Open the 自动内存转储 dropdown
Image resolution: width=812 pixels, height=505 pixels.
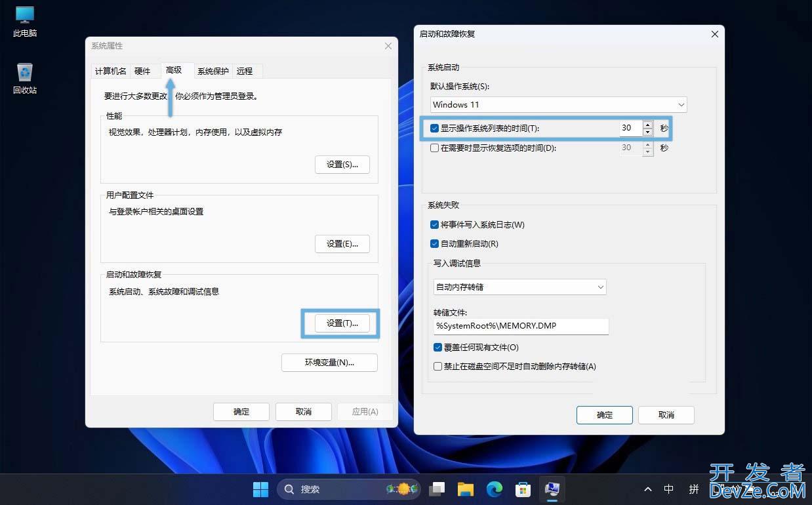pyautogui.click(x=519, y=287)
